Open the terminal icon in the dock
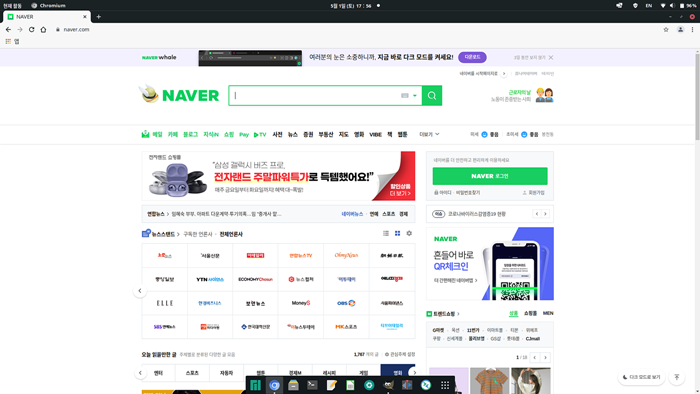 pos(312,385)
